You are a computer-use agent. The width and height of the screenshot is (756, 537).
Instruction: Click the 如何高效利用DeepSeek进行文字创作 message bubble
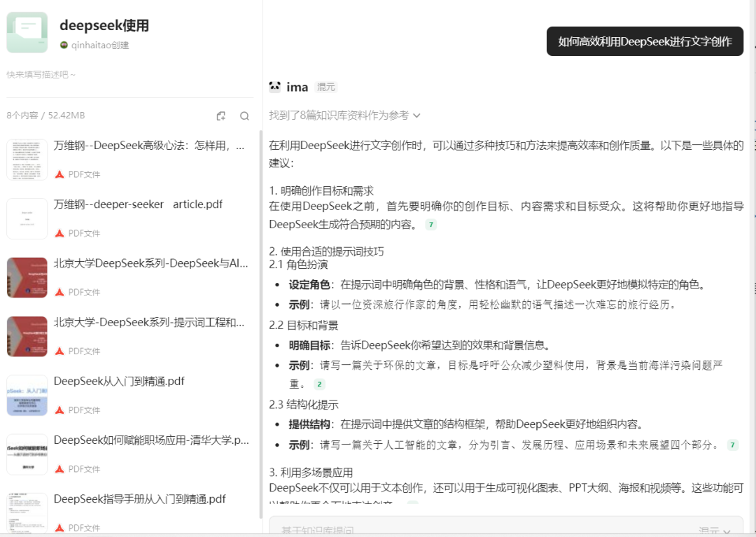pos(645,41)
